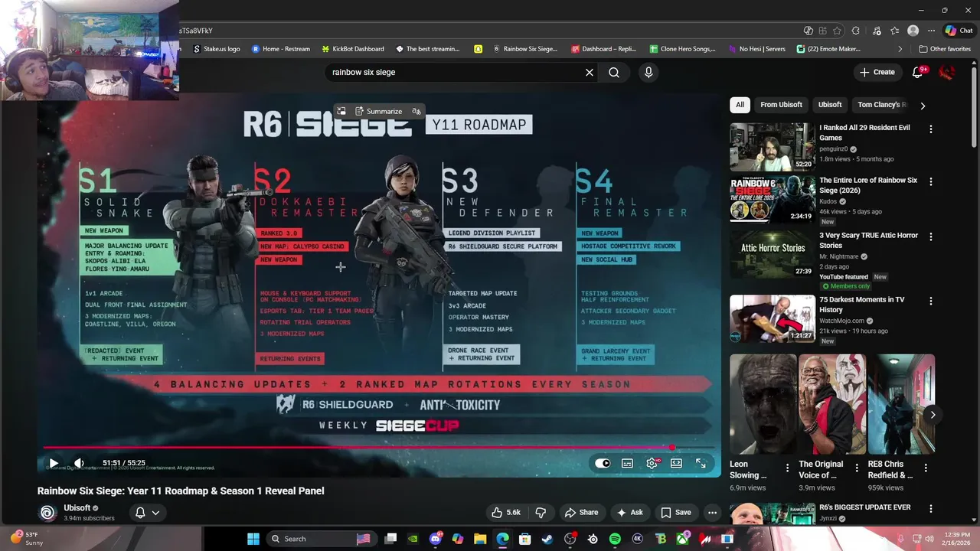
Task: Open subscription notification bell dropdown
Action: [147, 513]
